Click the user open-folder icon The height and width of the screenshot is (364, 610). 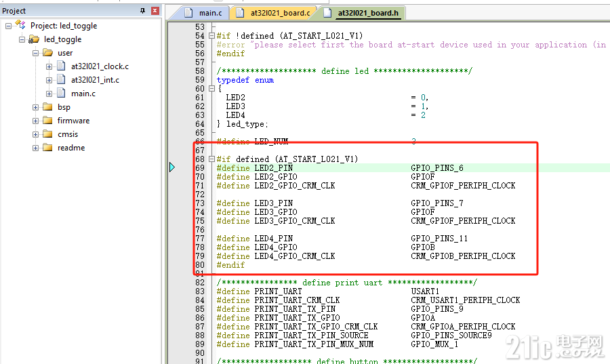point(48,52)
